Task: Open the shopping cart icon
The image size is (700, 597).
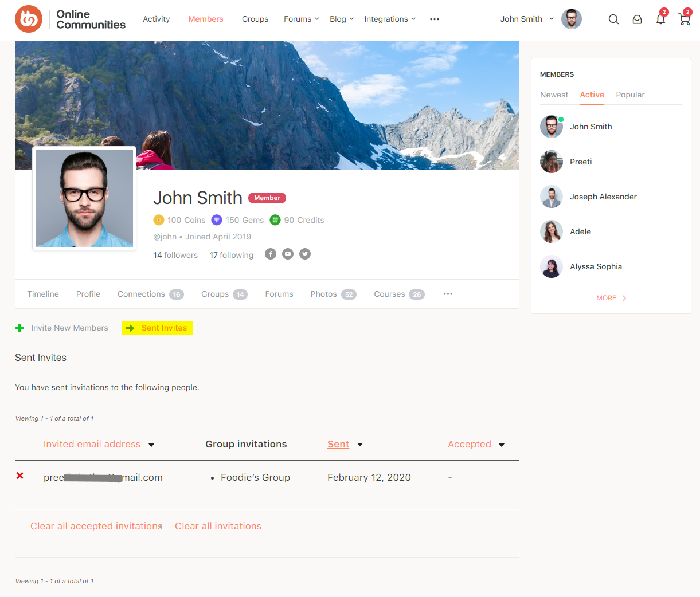Action: pos(684,19)
